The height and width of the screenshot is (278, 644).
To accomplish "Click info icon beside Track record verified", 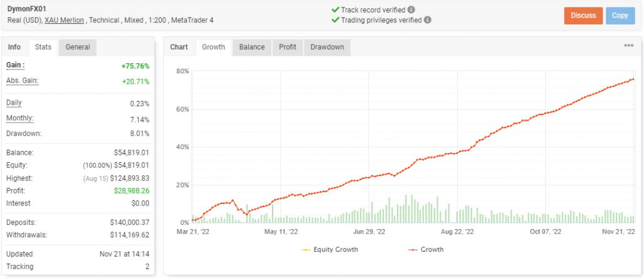I will coord(411,10).
